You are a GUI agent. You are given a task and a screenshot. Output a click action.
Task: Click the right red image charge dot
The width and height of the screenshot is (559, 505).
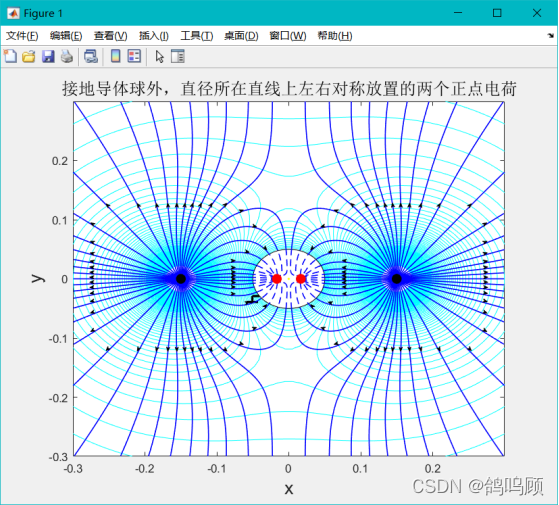pyautogui.click(x=301, y=279)
